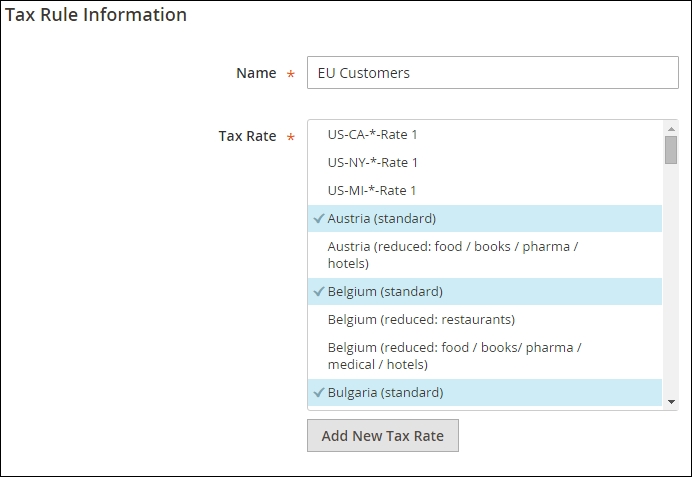692x477 pixels.
Task: Deselect the Austria (standard) rate
Action: tap(381, 218)
